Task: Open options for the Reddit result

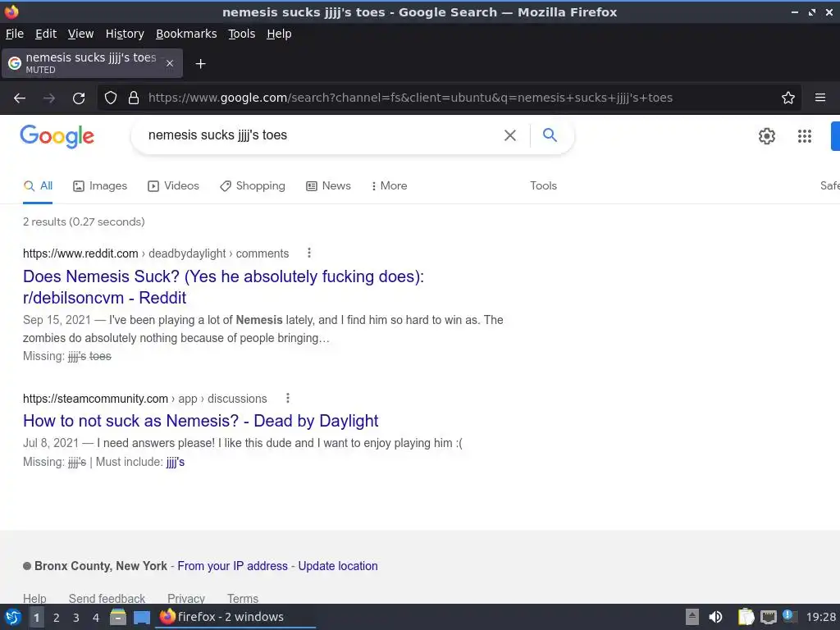Action: tap(309, 253)
